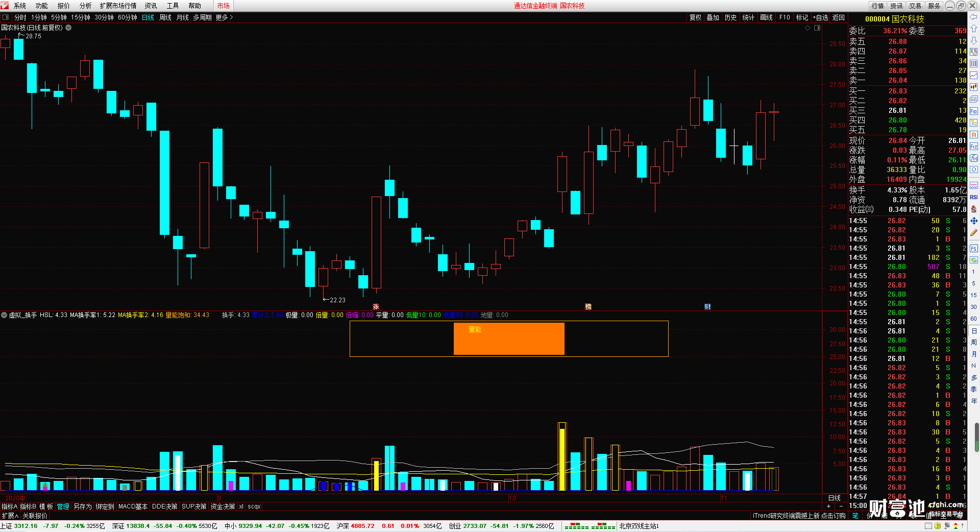This screenshot has width=980, height=532.
Task: Click the 返回 button
Action: pos(839,17)
